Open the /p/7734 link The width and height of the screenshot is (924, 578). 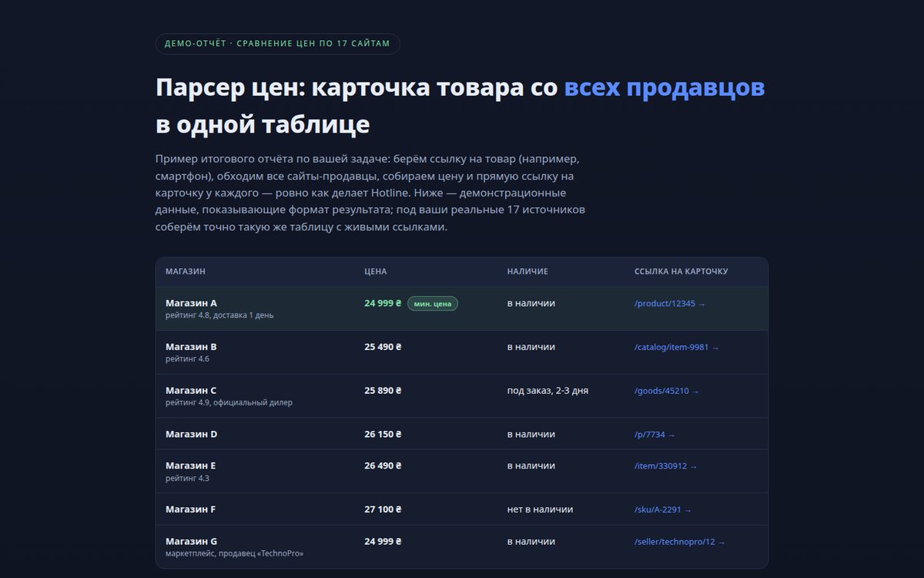[654, 435]
